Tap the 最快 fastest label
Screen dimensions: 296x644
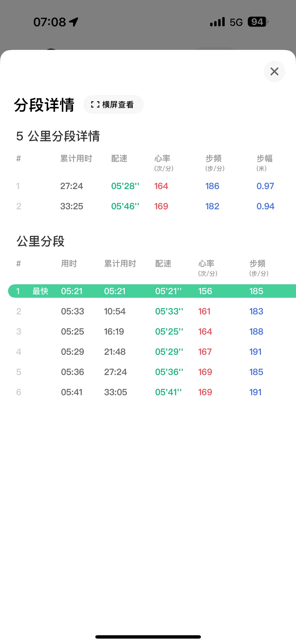[40, 291]
